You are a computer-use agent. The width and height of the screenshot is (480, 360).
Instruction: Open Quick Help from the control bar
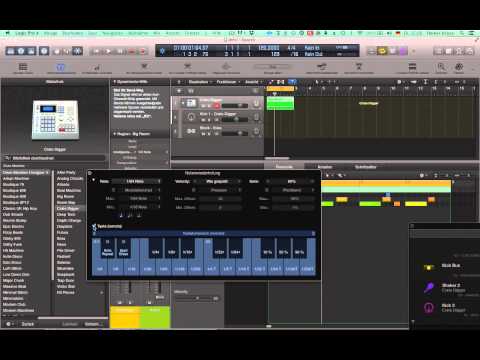(44, 51)
